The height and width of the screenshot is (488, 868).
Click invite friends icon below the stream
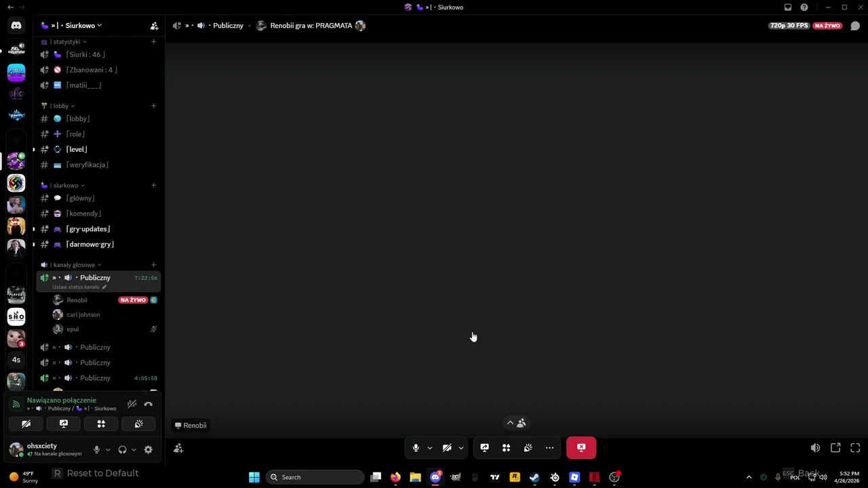[178, 448]
